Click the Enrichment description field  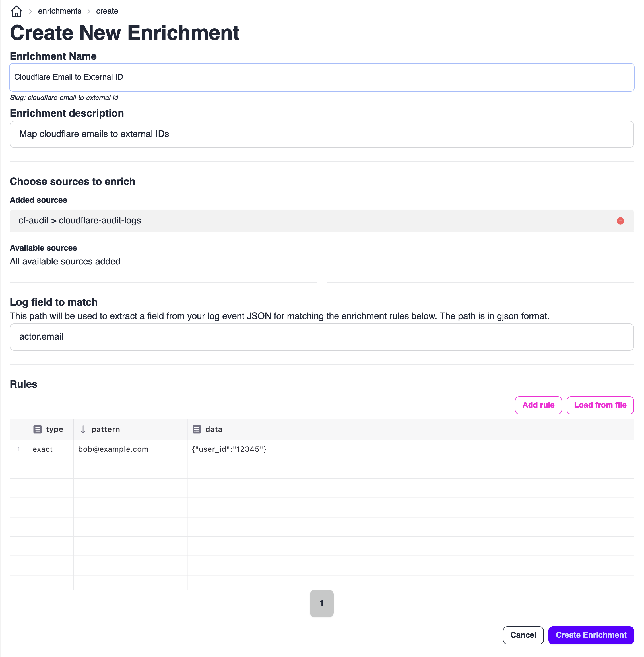(x=321, y=134)
